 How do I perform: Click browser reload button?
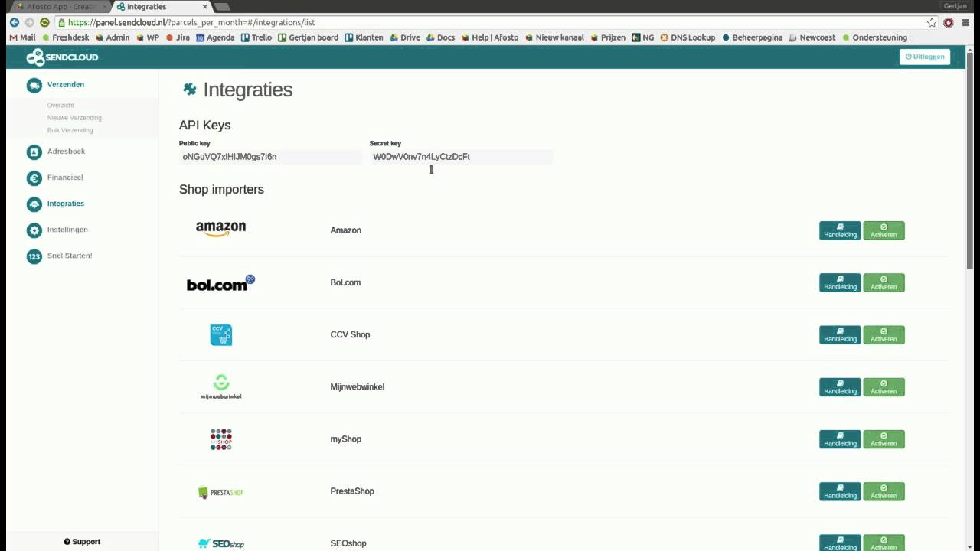[44, 22]
